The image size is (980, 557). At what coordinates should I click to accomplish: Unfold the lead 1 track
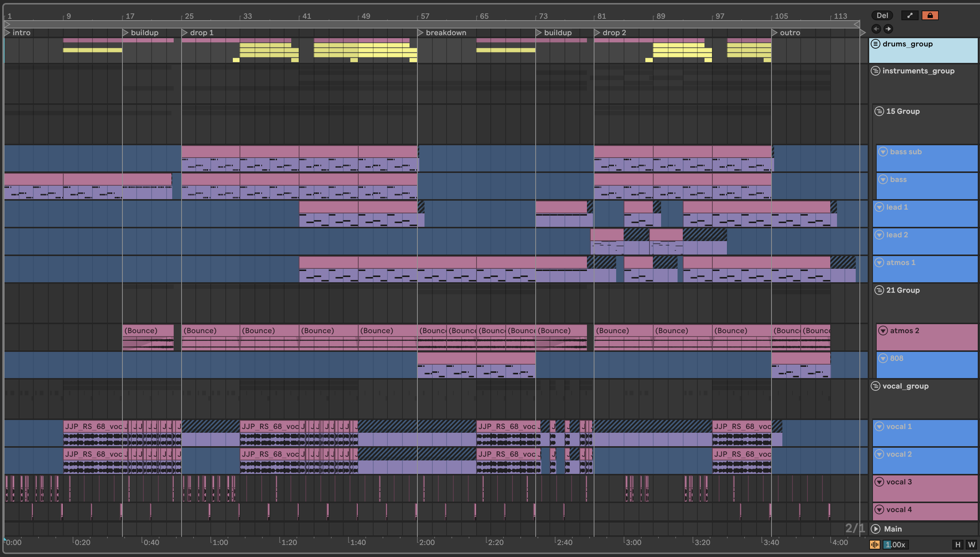pos(879,207)
